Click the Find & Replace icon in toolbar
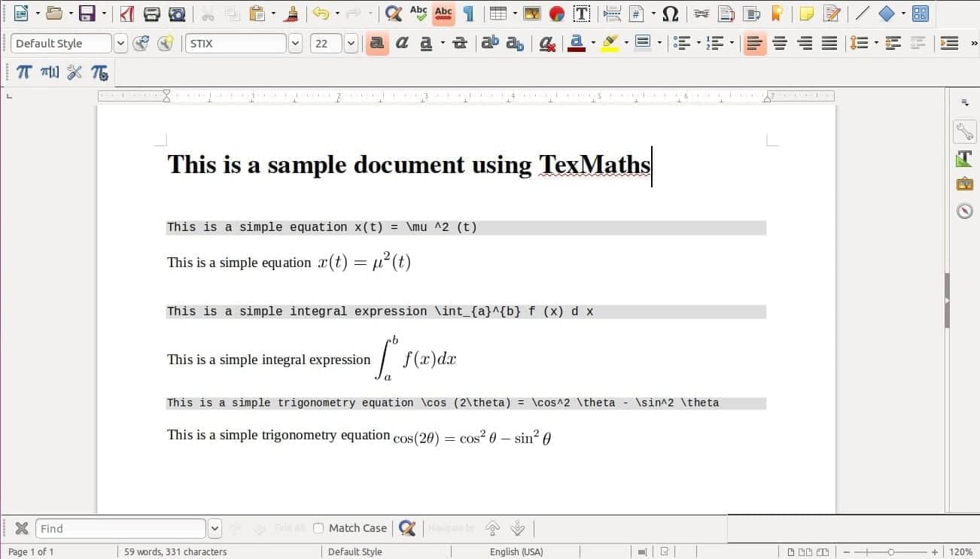The height and width of the screenshot is (559, 980). tap(393, 14)
